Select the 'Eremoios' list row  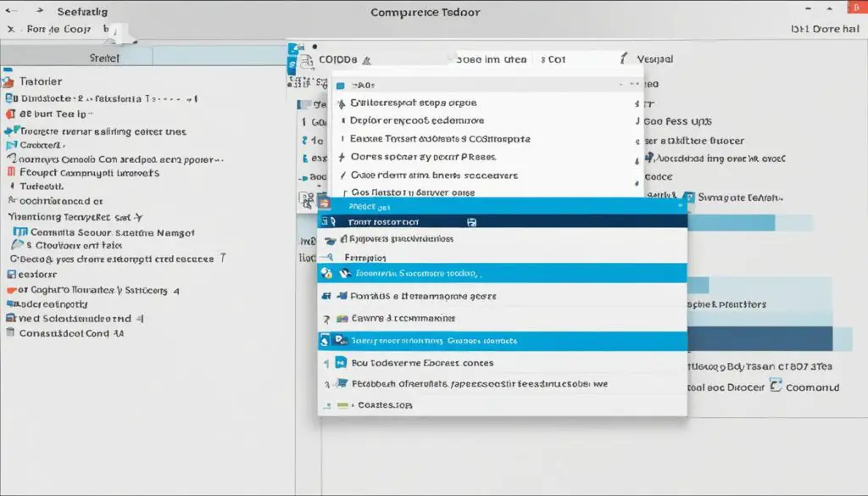502,258
